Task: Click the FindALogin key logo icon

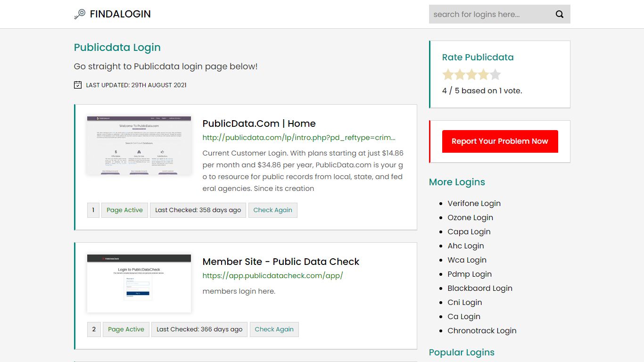Action: click(x=80, y=14)
